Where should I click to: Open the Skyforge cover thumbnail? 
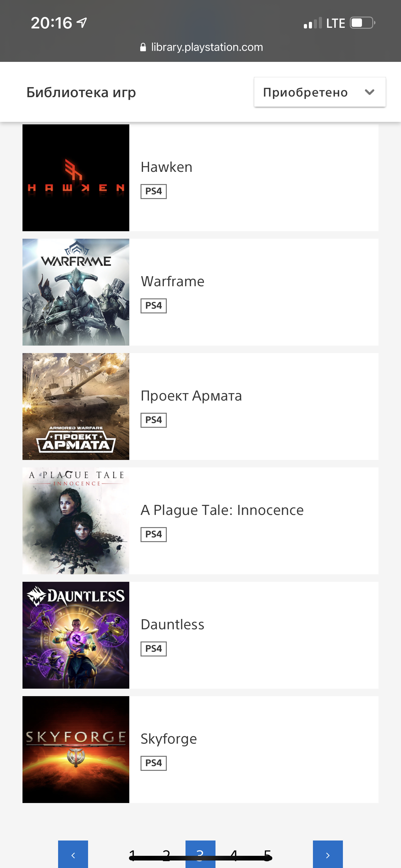coord(76,749)
